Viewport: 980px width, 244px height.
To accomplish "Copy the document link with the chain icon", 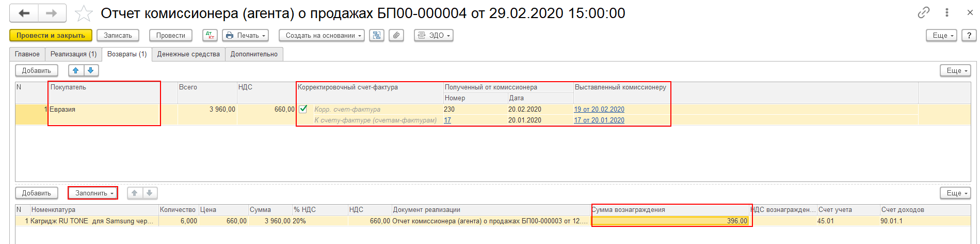I will click(924, 13).
